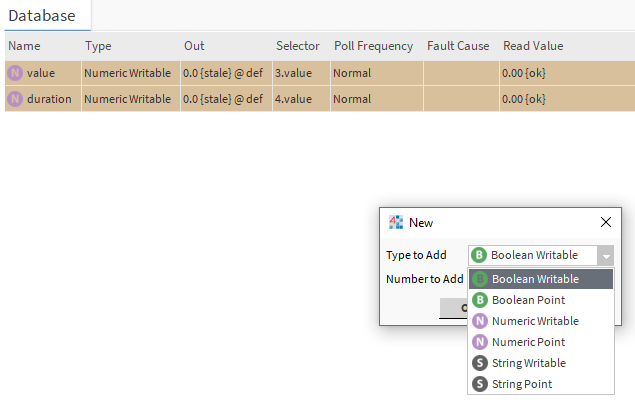The image size is (635, 408).
Task: Click the N icon beside value row
Action: (15, 73)
